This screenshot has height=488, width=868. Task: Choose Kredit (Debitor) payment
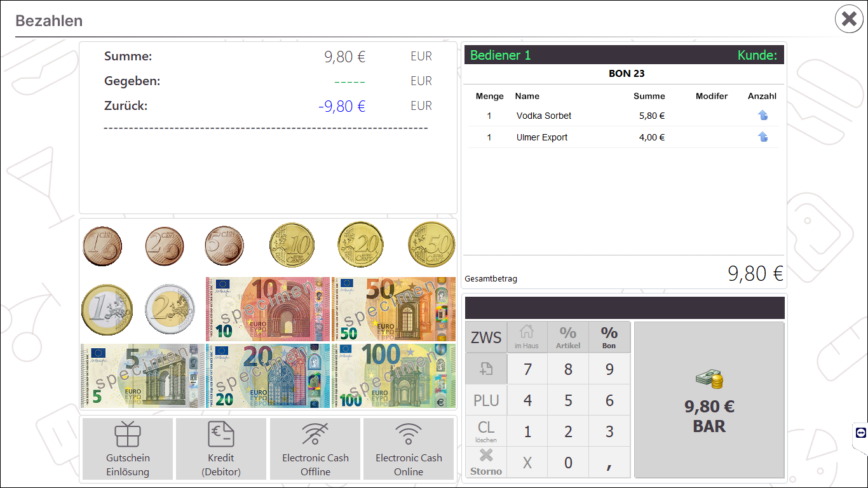[x=221, y=449]
